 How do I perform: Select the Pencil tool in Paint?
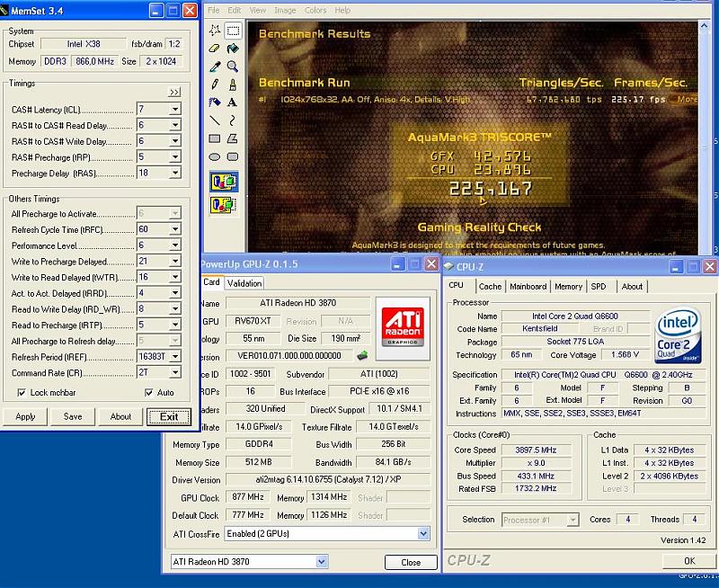[215, 85]
